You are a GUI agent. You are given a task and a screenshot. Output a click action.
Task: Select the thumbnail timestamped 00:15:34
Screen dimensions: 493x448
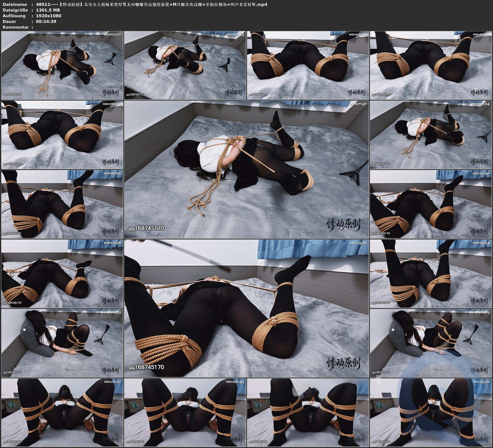[431, 274]
